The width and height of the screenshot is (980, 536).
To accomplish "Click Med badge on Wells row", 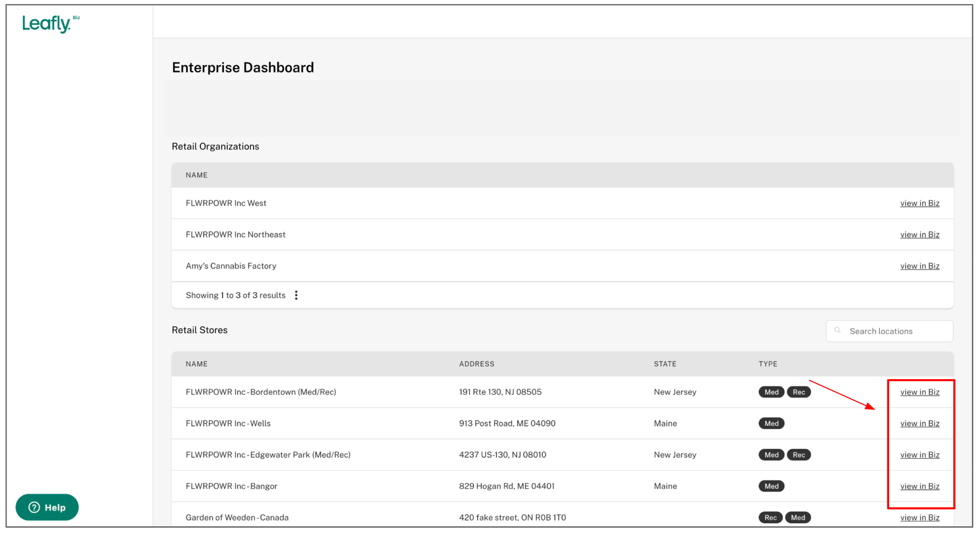I will coord(771,424).
